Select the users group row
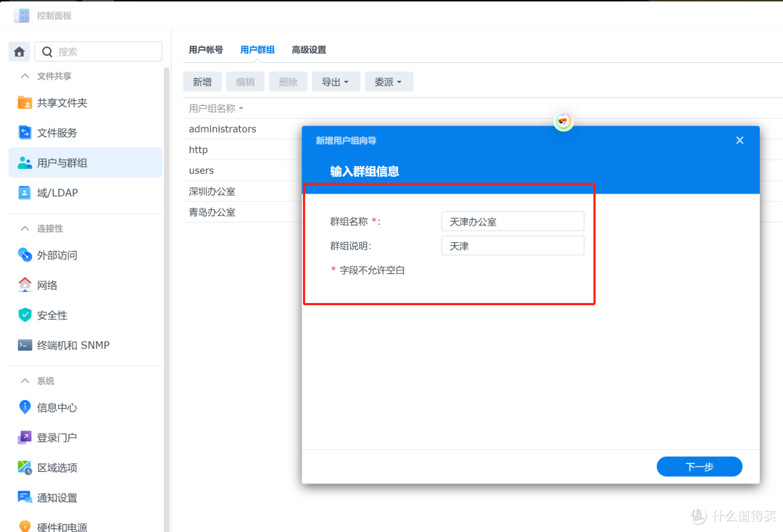This screenshot has height=532, width=783. [242, 170]
